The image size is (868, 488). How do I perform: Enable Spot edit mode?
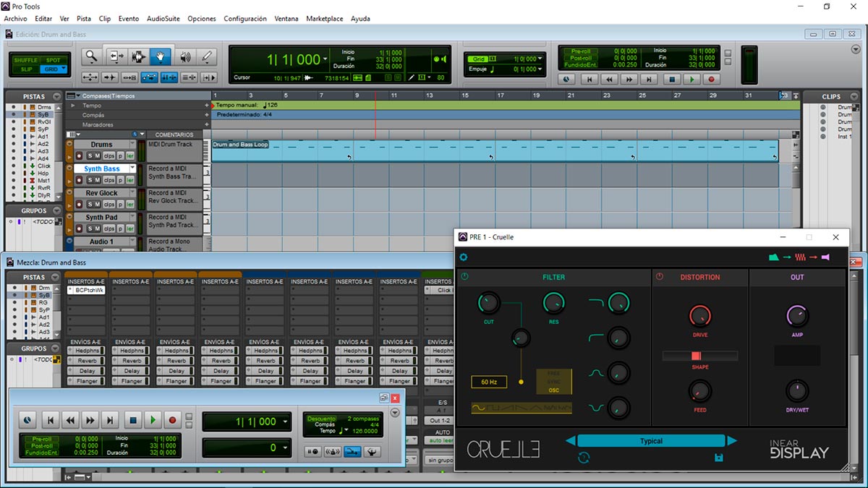[54, 60]
